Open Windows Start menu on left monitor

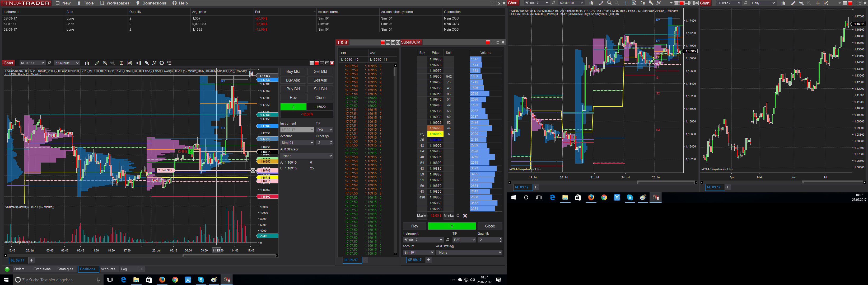(6, 280)
